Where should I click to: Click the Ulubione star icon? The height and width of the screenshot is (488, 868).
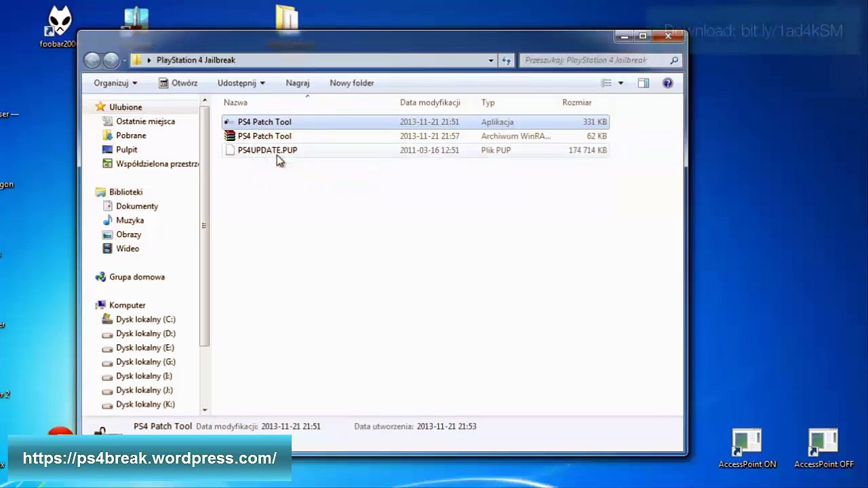(100, 107)
